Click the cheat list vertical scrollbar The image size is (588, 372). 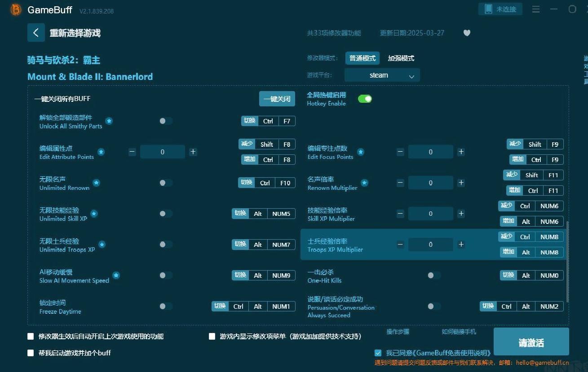(x=567, y=262)
